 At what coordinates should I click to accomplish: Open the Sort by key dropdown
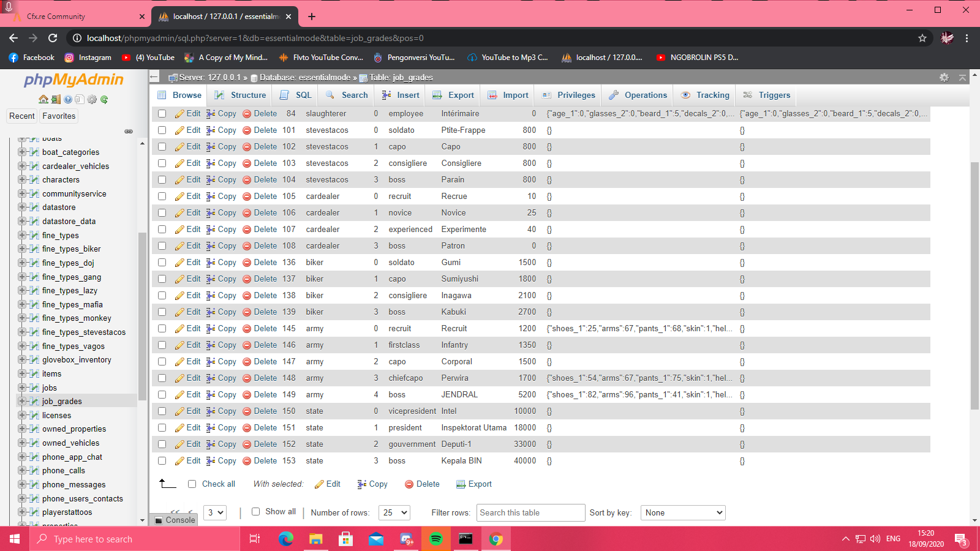pos(683,512)
